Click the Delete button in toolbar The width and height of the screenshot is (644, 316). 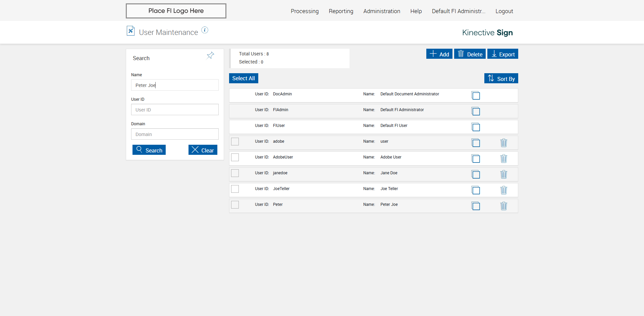click(x=470, y=54)
